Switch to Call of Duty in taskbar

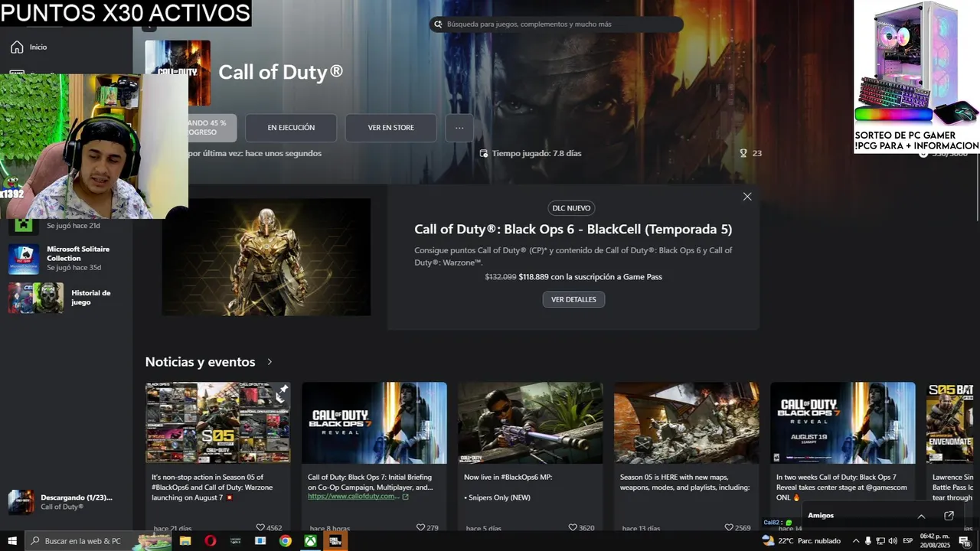(x=335, y=541)
